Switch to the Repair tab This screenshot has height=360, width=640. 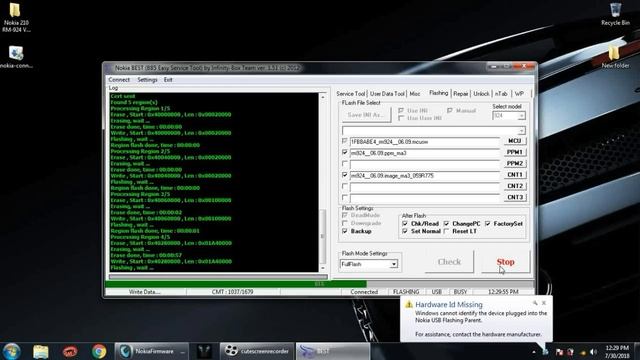[x=461, y=94]
